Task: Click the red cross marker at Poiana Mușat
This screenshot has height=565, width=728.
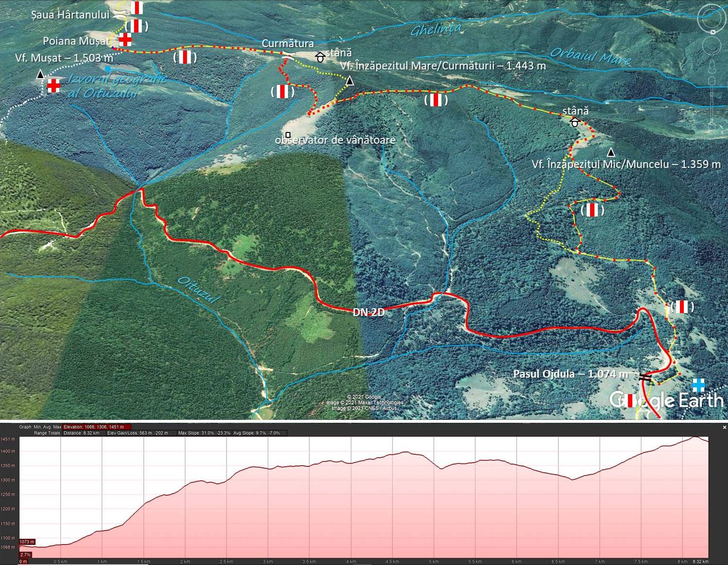Action: [x=125, y=40]
